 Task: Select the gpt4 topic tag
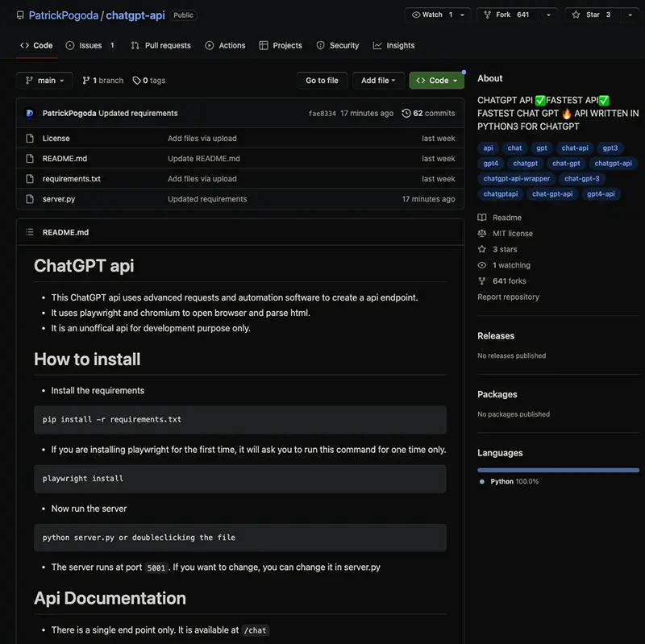pos(491,164)
